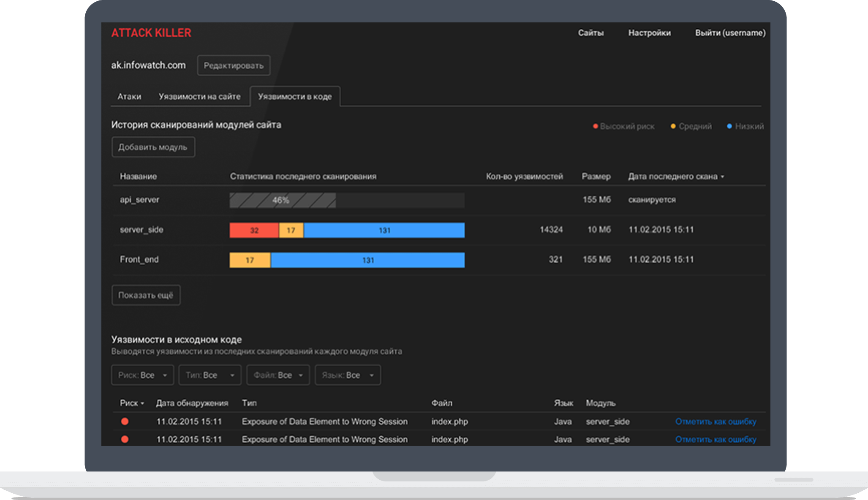Click the red 32 segment of server_side bar
This screenshot has width=868, height=500.
254,230
